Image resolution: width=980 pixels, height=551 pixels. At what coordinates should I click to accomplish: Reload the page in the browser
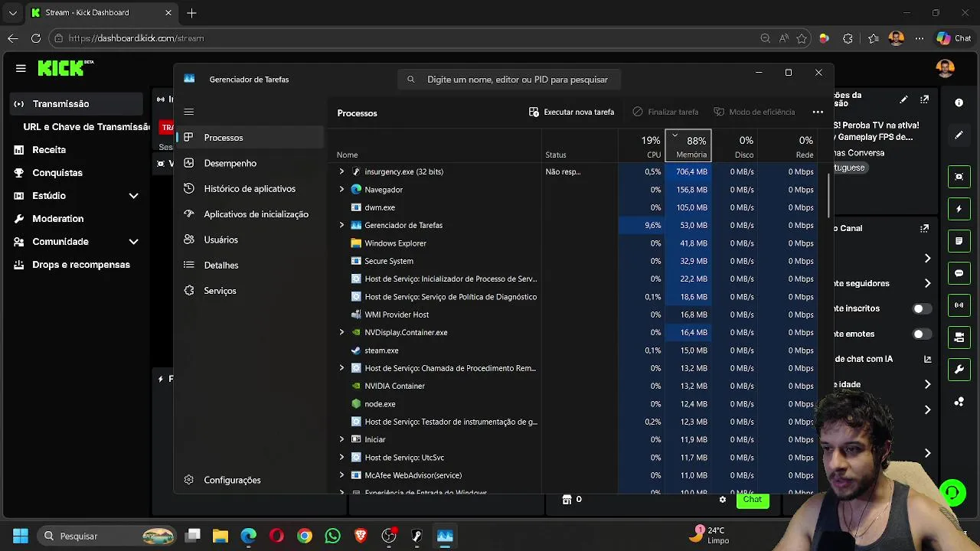pyautogui.click(x=36, y=38)
